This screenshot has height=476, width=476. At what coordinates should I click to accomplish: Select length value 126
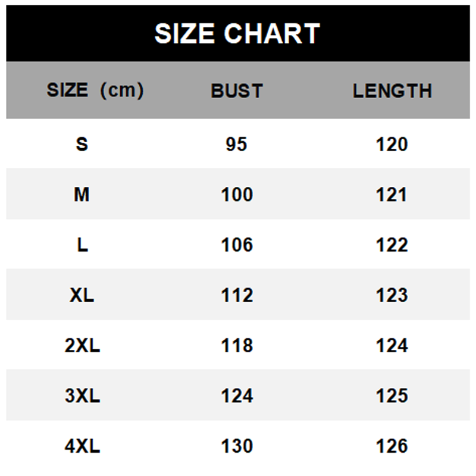[392, 446]
